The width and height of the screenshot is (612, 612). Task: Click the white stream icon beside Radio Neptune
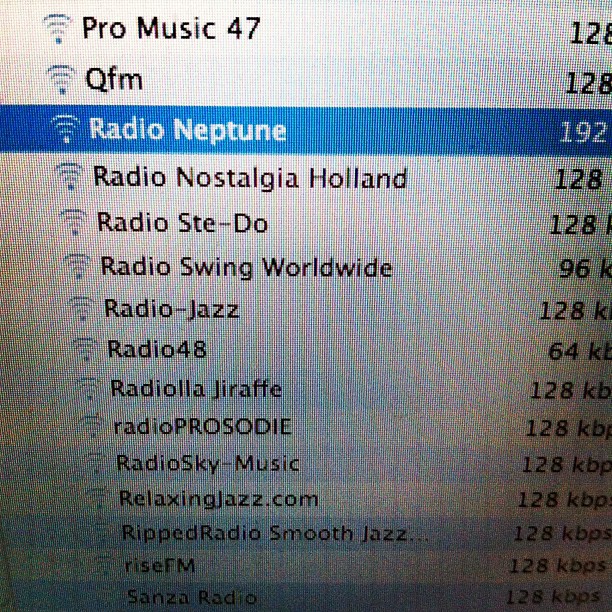tap(66, 128)
